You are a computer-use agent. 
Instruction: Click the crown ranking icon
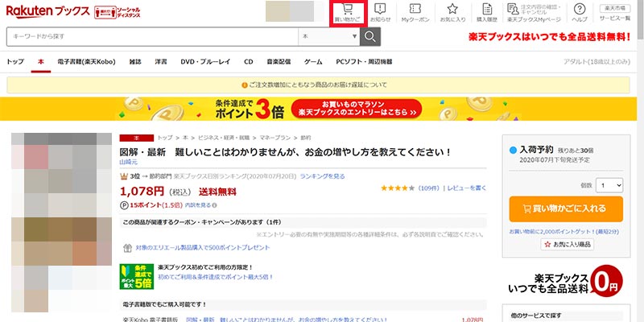tap(124, 176)
